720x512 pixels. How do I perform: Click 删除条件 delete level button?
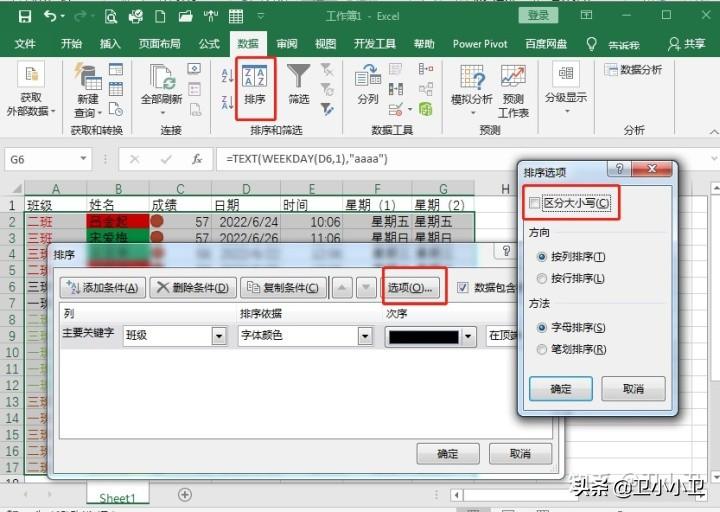click(x=193, y=288)
